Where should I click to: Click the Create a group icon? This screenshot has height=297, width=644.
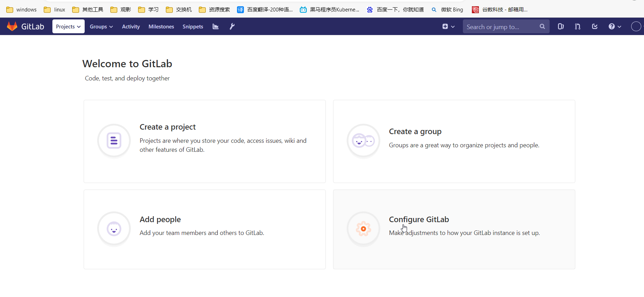click(363, 141)
